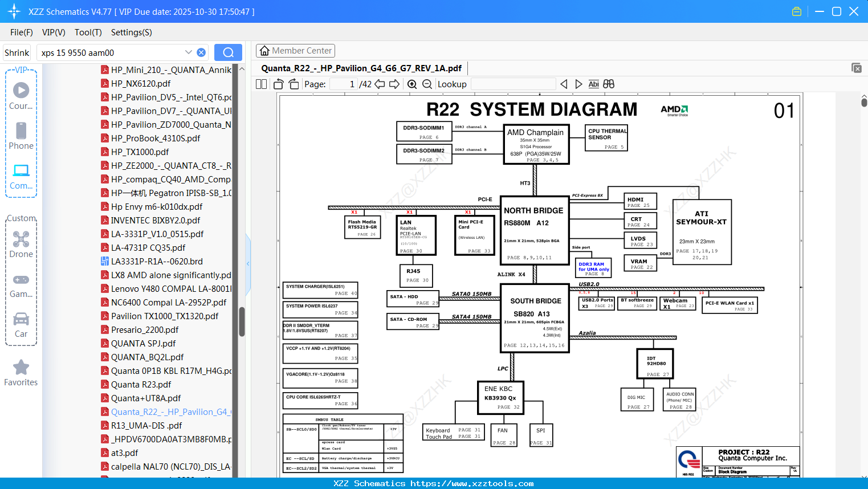
Task: Open the toolbox icon in title bar
Action: [797, 11]
